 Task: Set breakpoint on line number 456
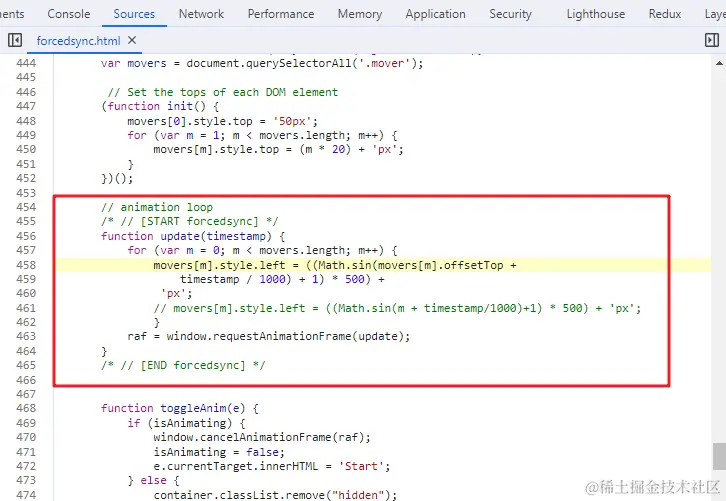[26, 236]
